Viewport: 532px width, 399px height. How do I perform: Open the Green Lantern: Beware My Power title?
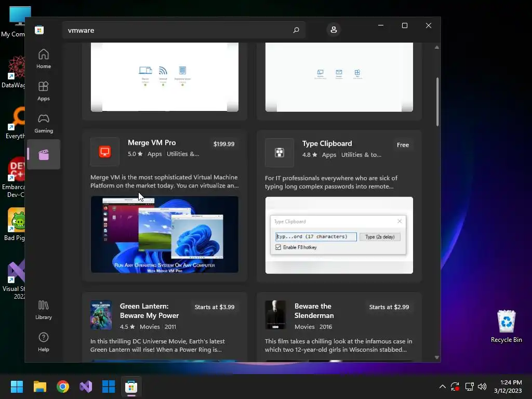(149, 311)
